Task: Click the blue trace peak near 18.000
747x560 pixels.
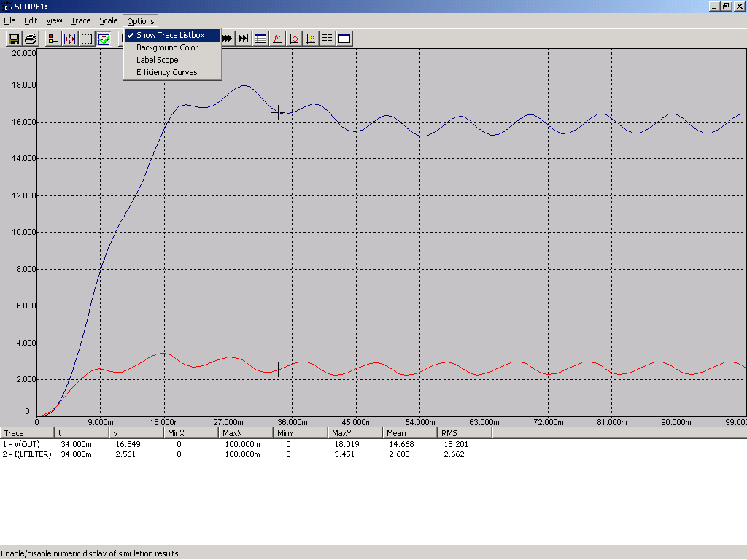Action: pyautogui.click(x=244, y=86)
